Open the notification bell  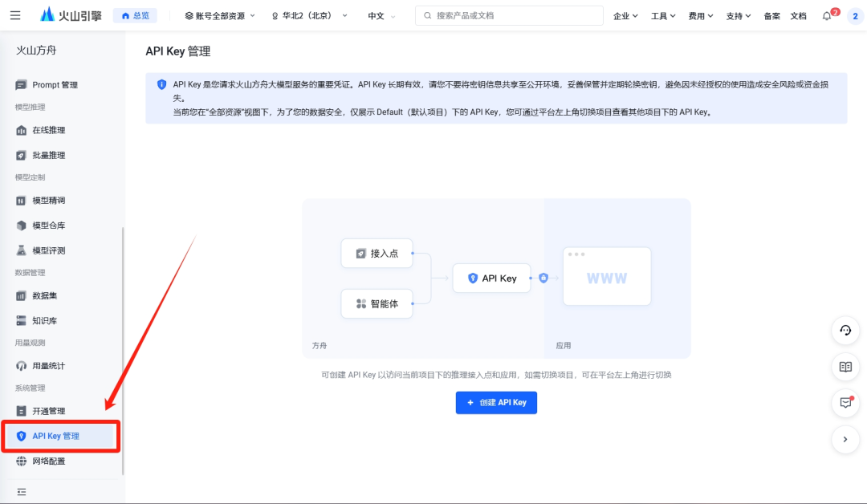827,15
